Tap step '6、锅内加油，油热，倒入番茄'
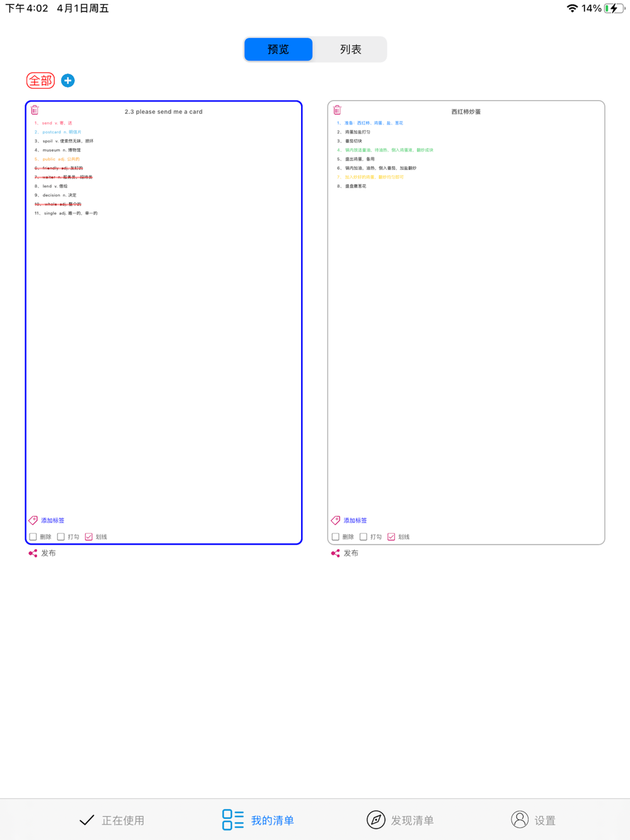This screenshot has height=840, width=630. pyautogui.click(x=377, y=168)
